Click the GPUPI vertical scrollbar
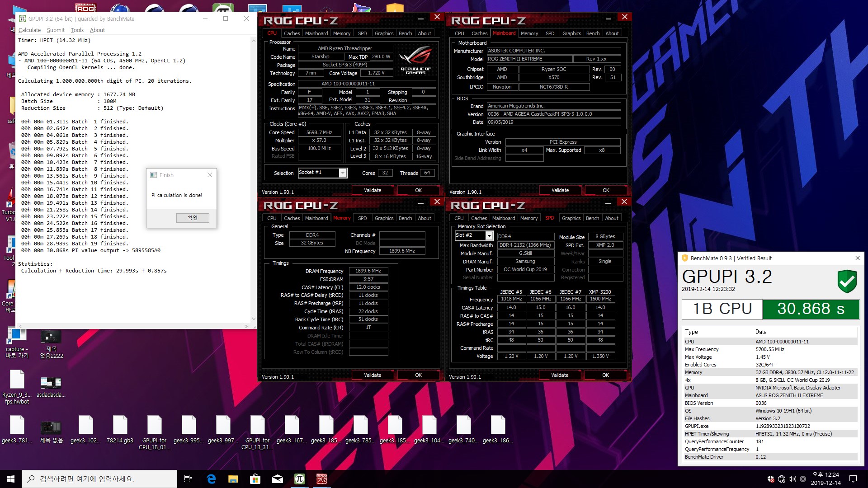The width and height of the screenshot is (868, 488). click(254, 181)
